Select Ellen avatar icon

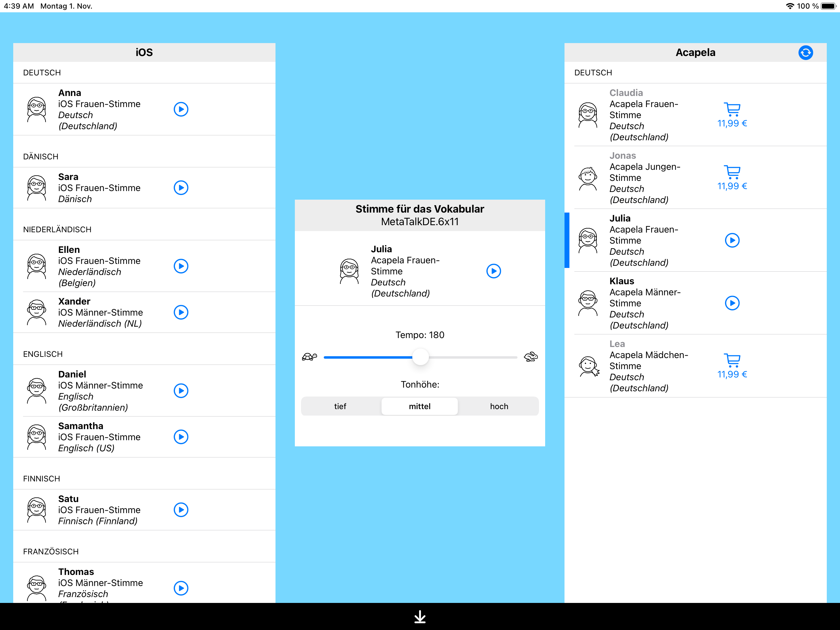click(x=37, y=266)
